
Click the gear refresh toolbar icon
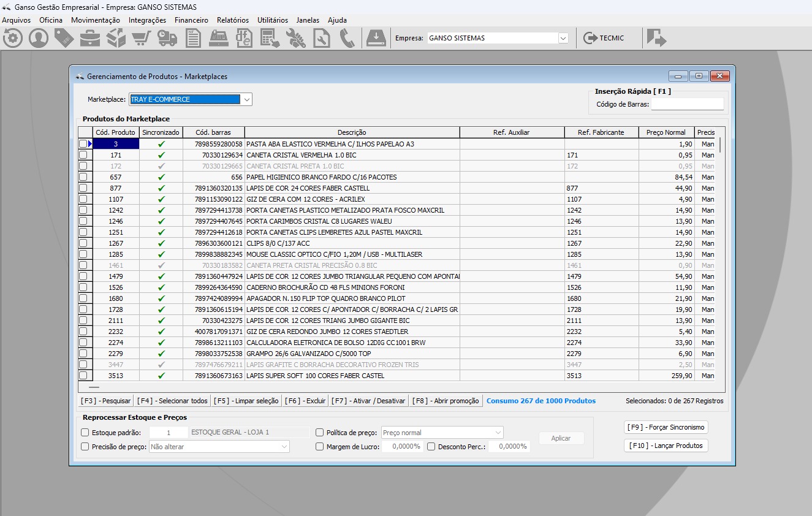[13, 38]
